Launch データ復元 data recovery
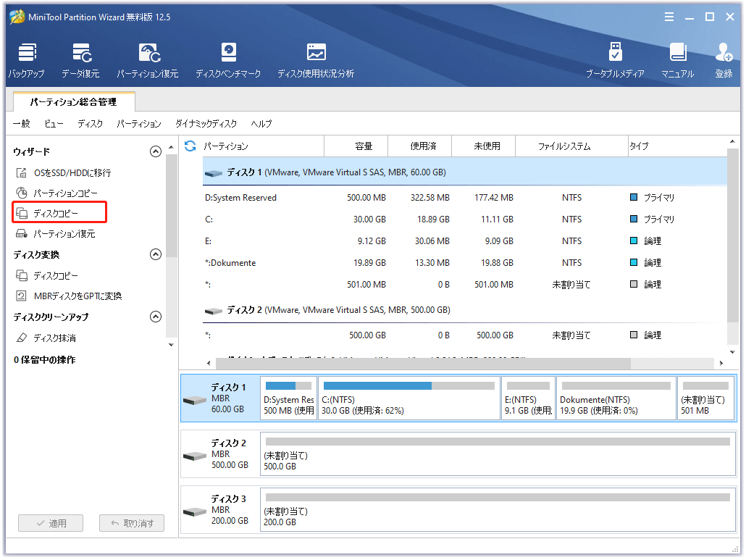This screenshot has width=746, height=560. click(x=80, y=60)
